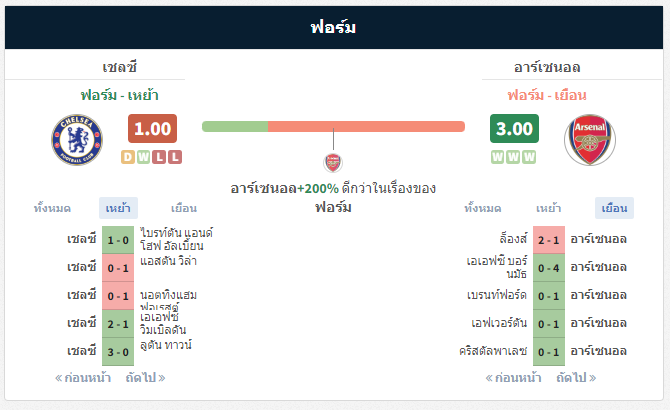Click the red-green form comparison bar
Image resolution: width=670 pixels, height=410 pixels.
(x=333, y=126)
